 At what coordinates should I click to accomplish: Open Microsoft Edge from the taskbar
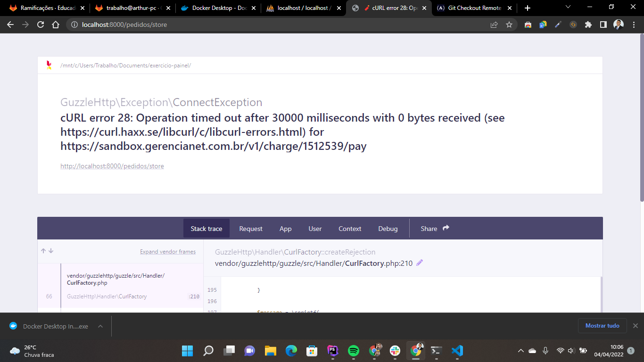pos(291,351)
